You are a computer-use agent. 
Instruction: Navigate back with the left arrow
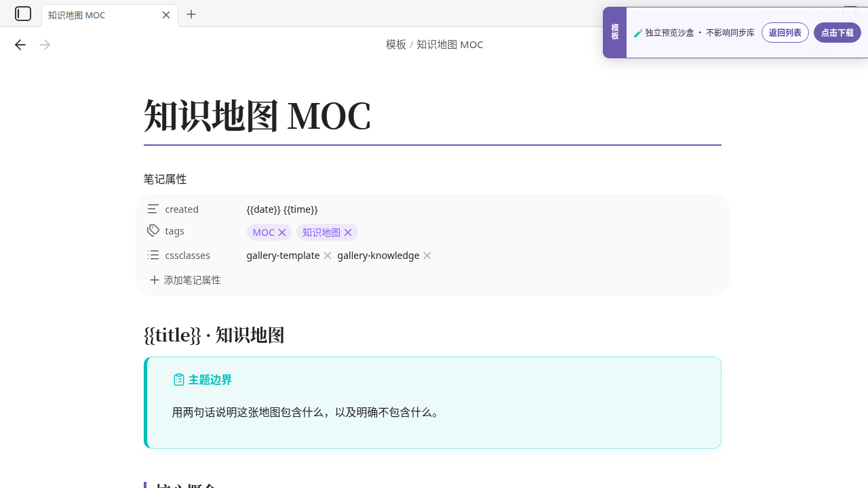(x=20, y=45)
